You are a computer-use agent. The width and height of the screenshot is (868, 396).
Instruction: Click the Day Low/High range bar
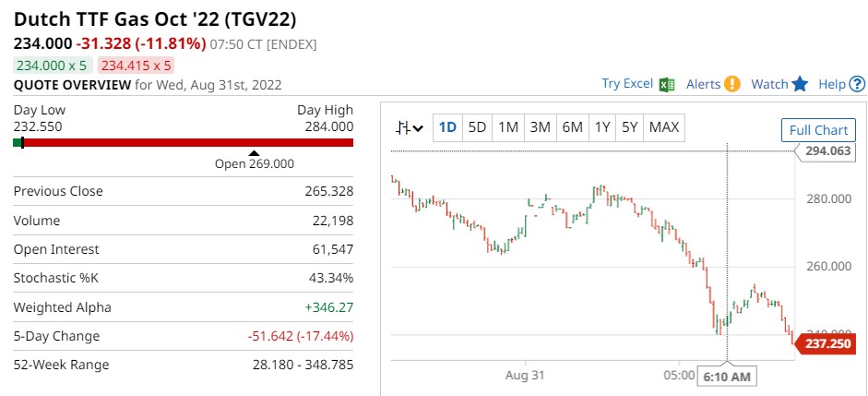184,143
